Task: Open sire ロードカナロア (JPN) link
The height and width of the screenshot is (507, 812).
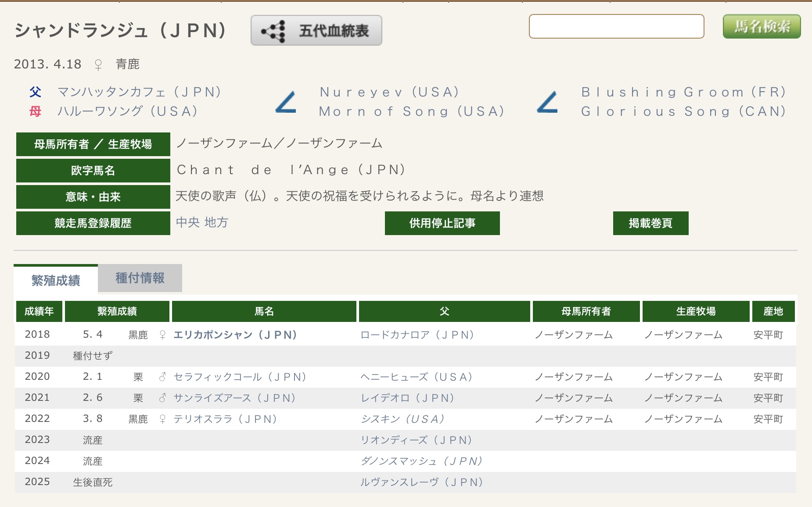Action: tap(417, 335)
